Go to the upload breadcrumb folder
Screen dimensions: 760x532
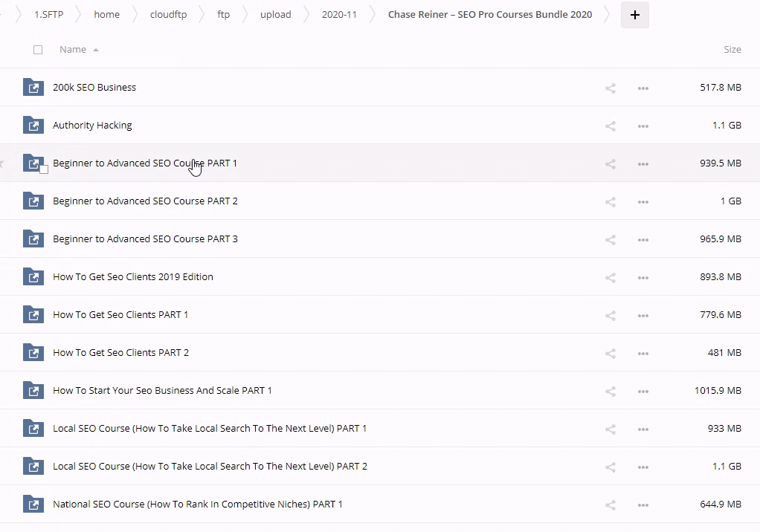click(275, 15)
